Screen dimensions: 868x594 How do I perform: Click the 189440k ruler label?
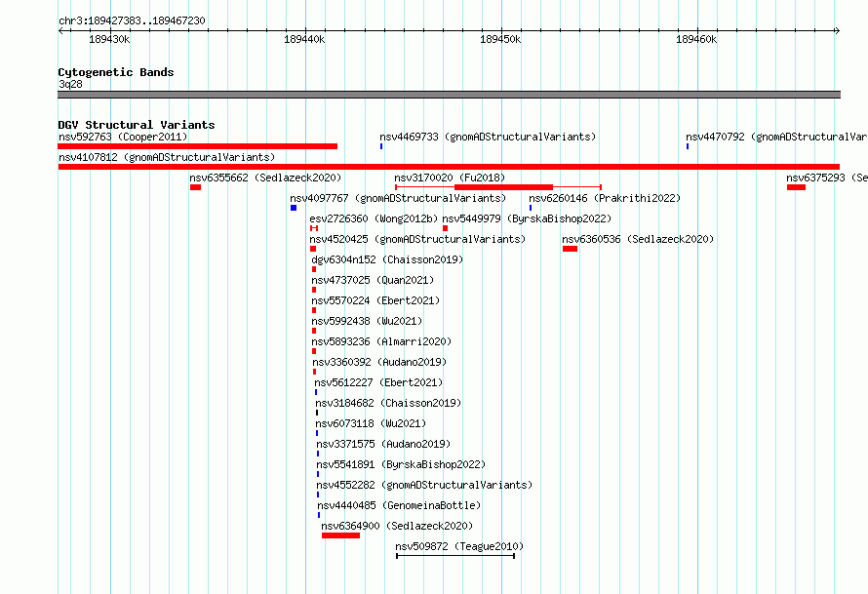point(304,39)
